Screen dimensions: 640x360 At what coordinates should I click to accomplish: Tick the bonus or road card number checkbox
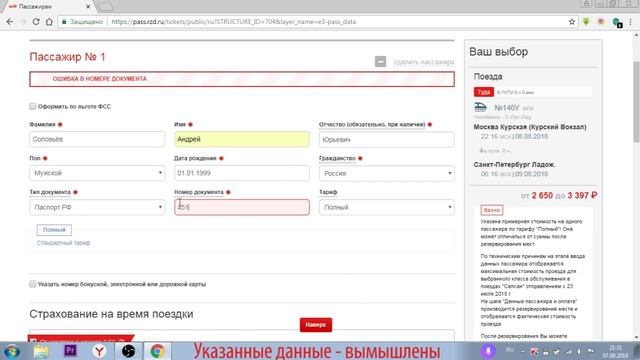pyautogui.click(x=33, y=284)
